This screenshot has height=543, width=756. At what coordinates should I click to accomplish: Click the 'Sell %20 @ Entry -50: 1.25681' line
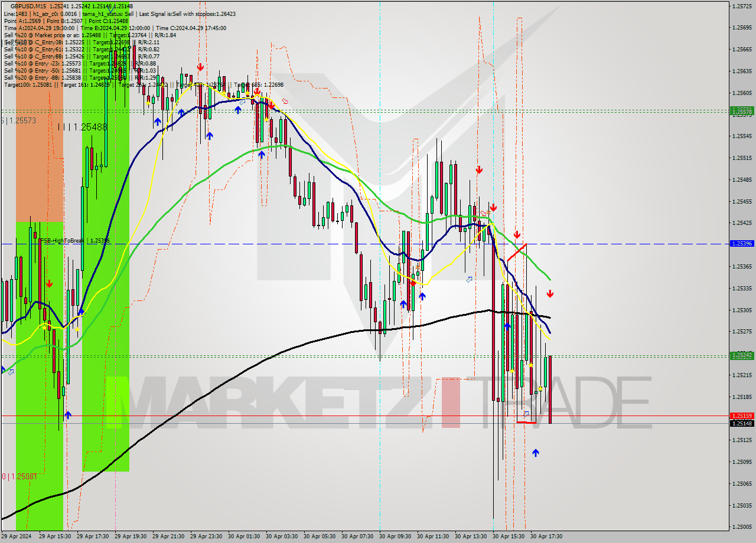pos(80,70)
